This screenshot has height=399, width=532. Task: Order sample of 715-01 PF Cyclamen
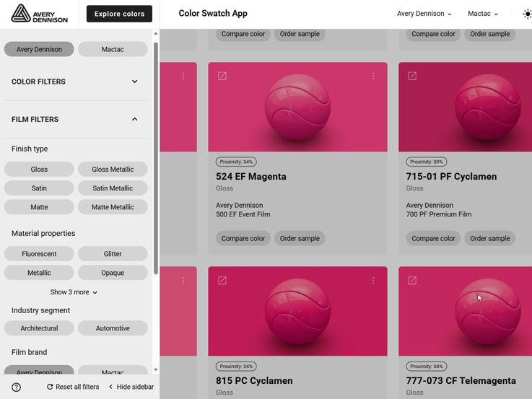pos(490,238)
